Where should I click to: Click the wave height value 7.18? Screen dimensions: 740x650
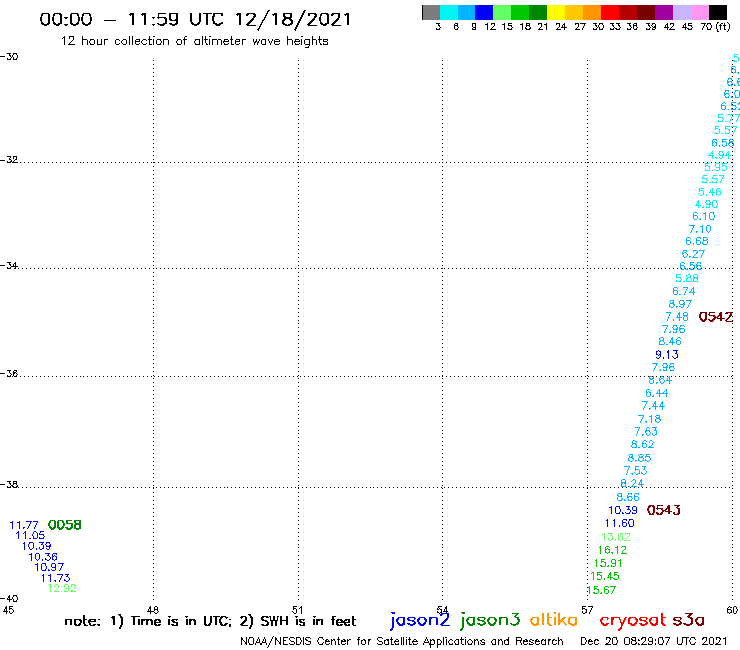coord(649,418)
